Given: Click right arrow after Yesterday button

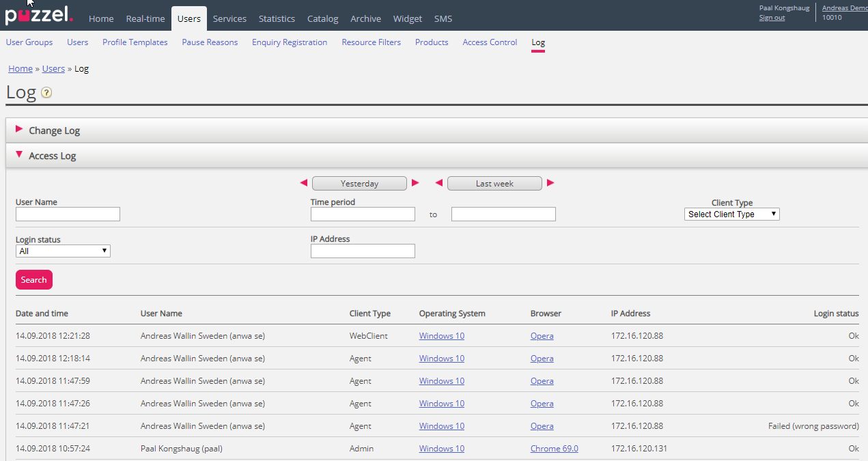Looking at the screenshot, I should point(415,183).
